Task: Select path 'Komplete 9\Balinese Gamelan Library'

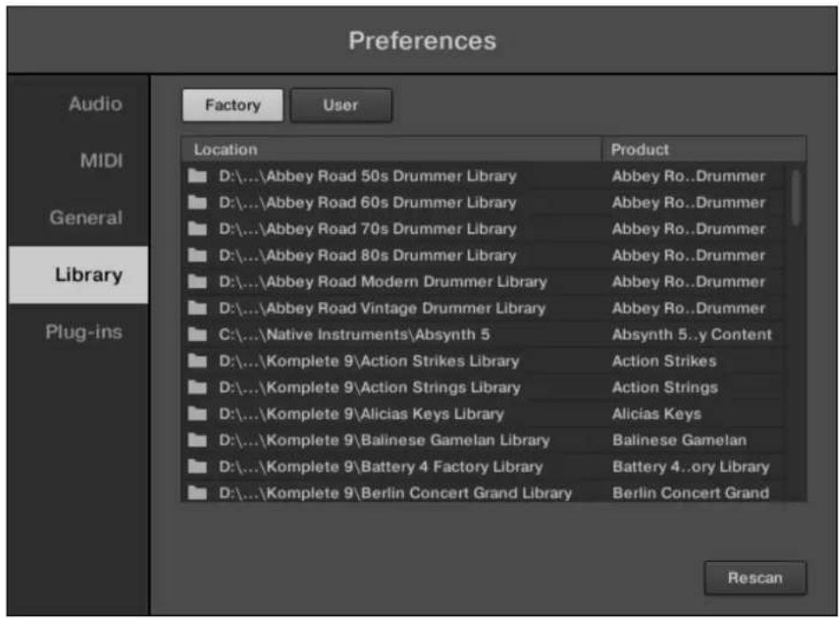Action: tap(384, 440)
